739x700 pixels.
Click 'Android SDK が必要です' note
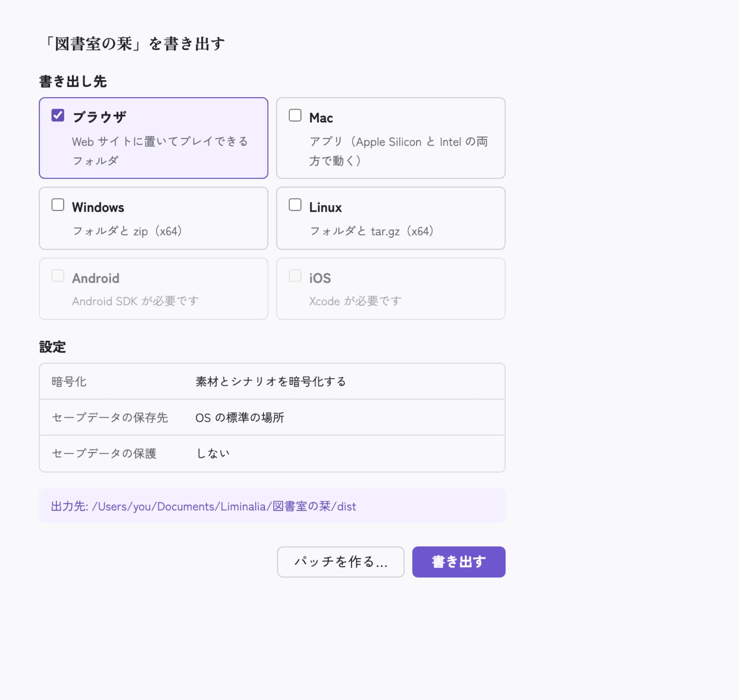point(135,301)
